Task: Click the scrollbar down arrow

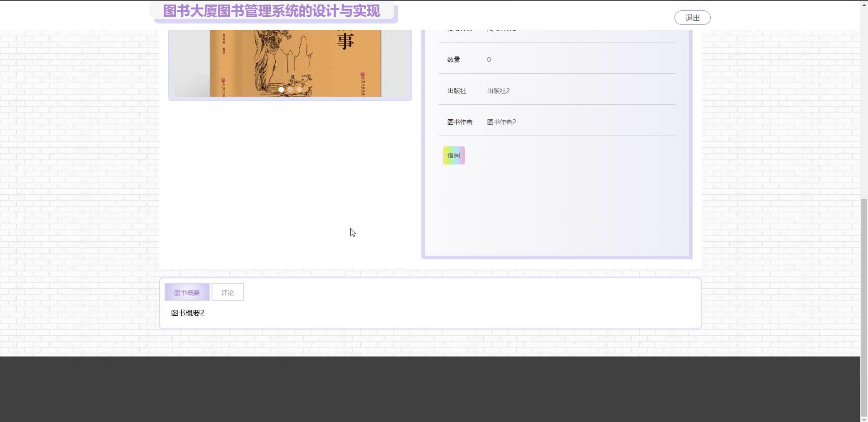Action: [x=864, y=418]
